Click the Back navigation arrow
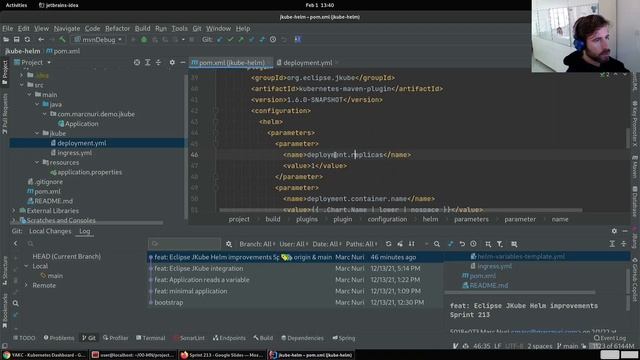The image size is (640, 360). (x=41, y=40)
